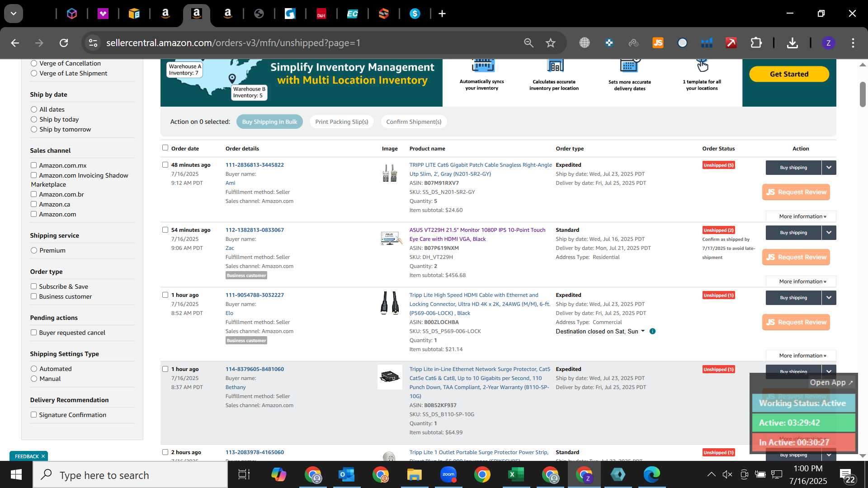Click Open App in the status widget
Image resolution: width=868 pixels, height=488 pixels.
831,382
